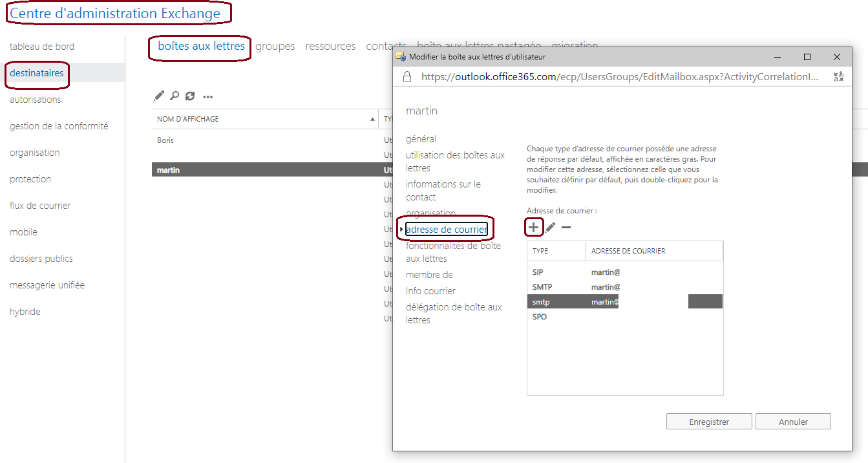Sort by NOM D'AFFICHAGE column arrow

point(373,119)
